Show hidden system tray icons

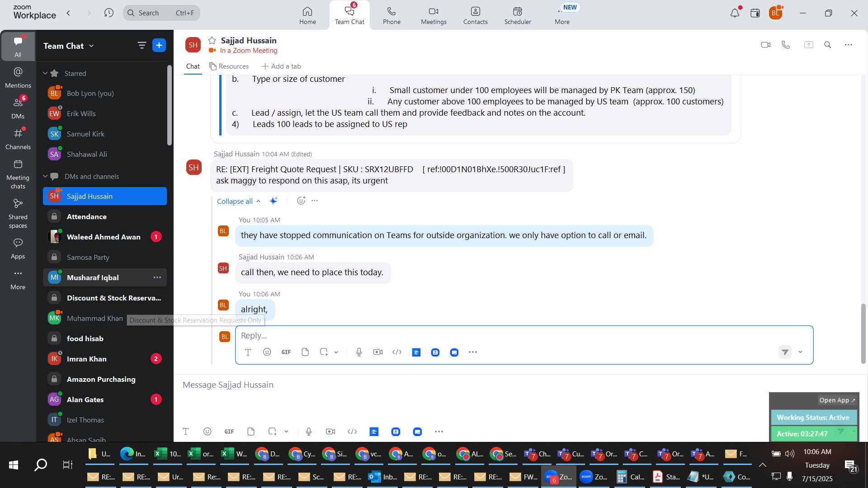tap(762, 465)
